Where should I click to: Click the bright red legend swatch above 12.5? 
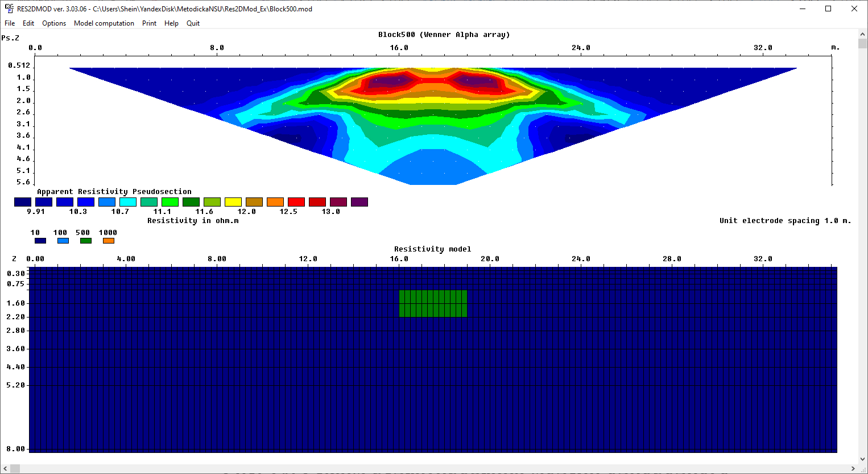coord(296,202)
